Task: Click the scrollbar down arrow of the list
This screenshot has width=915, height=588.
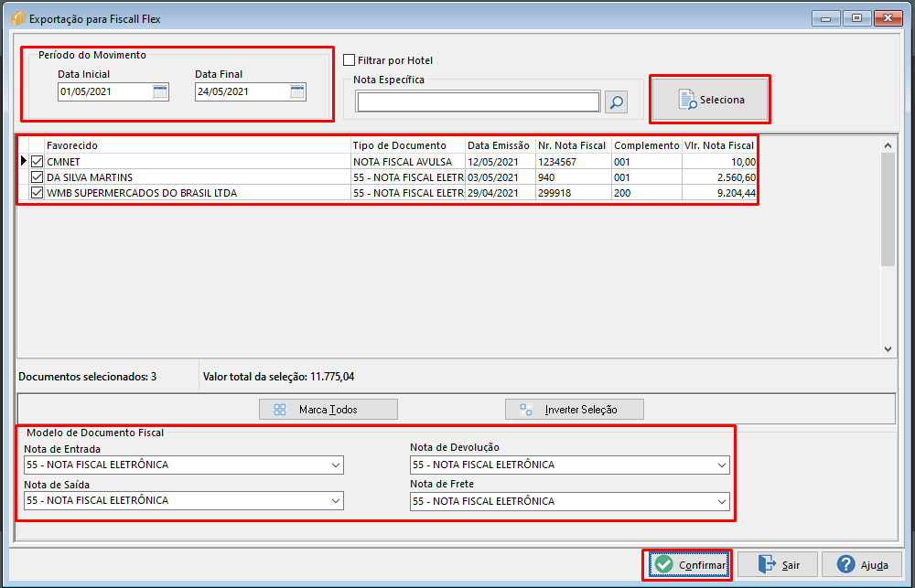Action: pyautogui.click(x=888, y=349)
